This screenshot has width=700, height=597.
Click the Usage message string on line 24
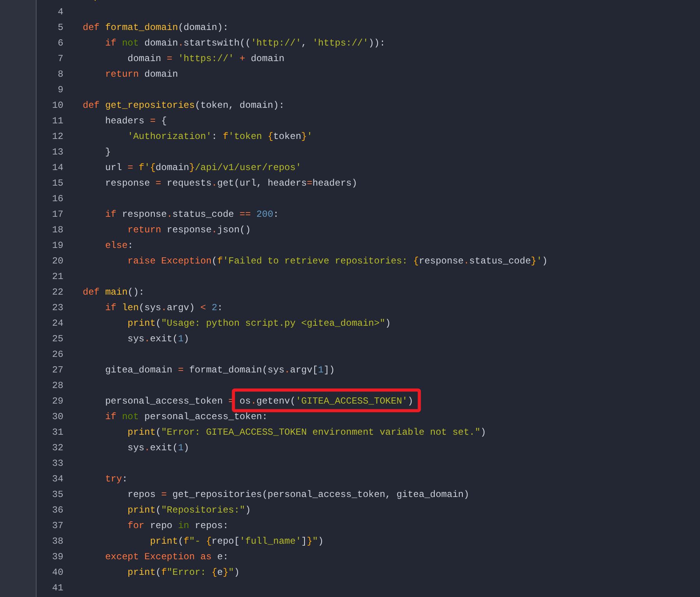pos(273,323)
